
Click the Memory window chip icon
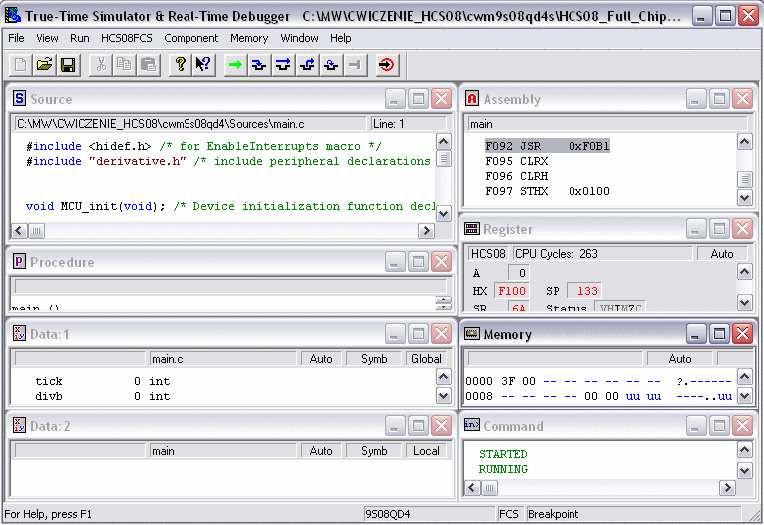pos(472,333)
